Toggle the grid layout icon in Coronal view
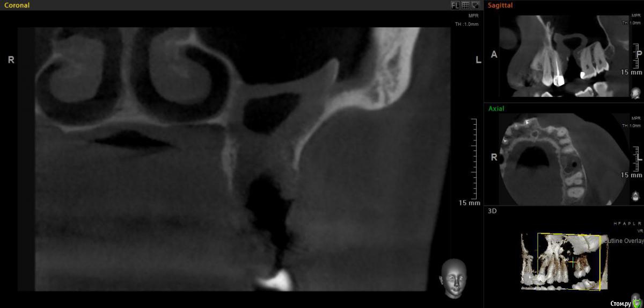The width and height of the screenshot is (644, 308). coord(465,5)
